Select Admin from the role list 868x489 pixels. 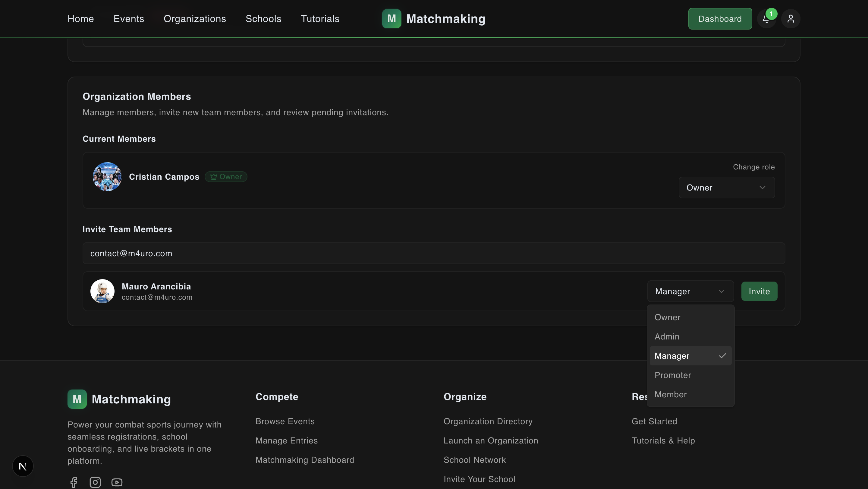[x=690, y=336]
